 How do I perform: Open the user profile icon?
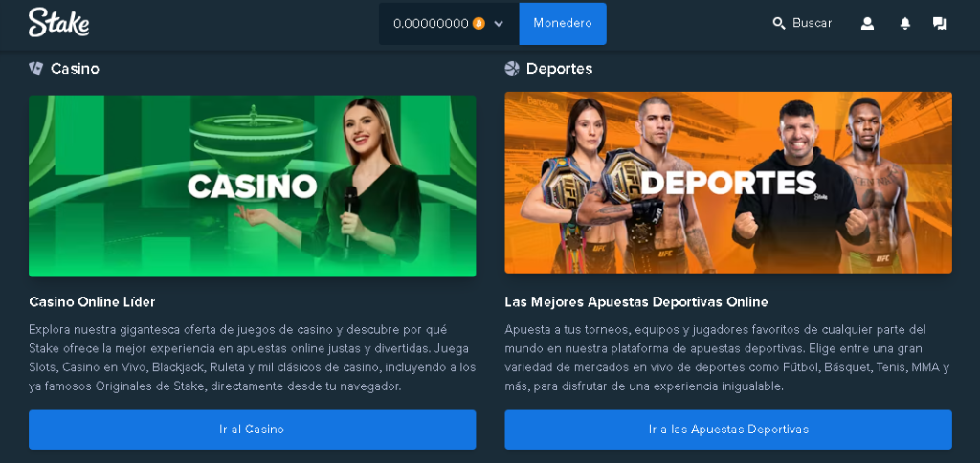(867, 24)
